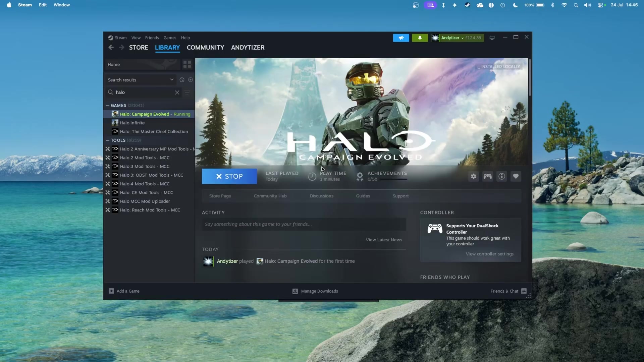Click the game page vertical scrollbar
Image resolution: width=644 pixels, height=362 pixels.
point(530,77)
